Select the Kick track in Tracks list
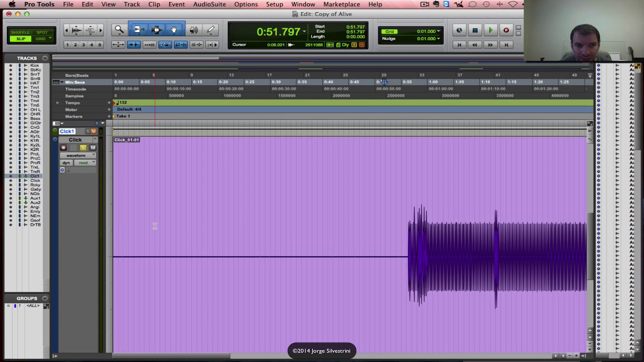This screenshot has width=644, height=362. [x=35, y=65]
